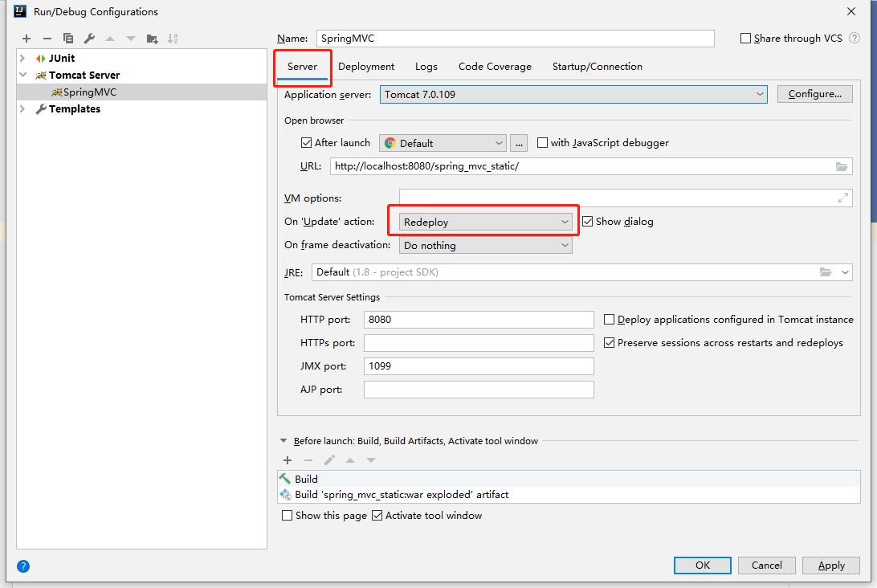
Task: Enable Deploy applications configured in Tomcat instance
Action: tap(609, 320)
